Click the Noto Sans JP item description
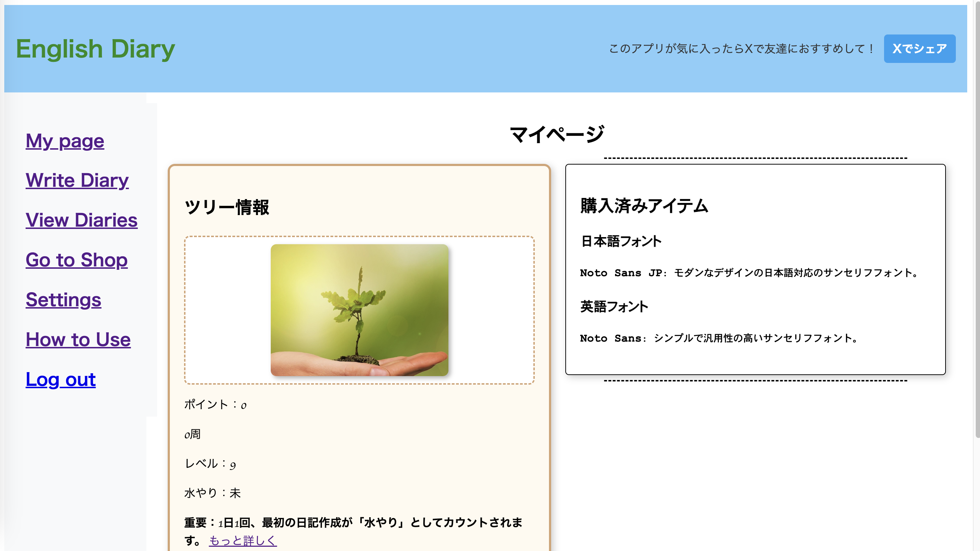Viewport: 980px width, 551px height. [x=749, y=273]
